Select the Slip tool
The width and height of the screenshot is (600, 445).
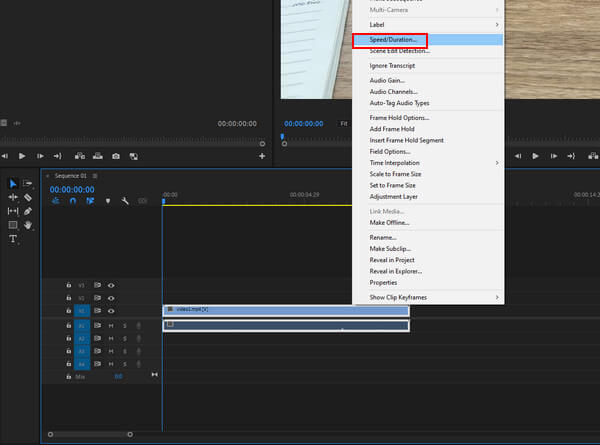[13, 211]
